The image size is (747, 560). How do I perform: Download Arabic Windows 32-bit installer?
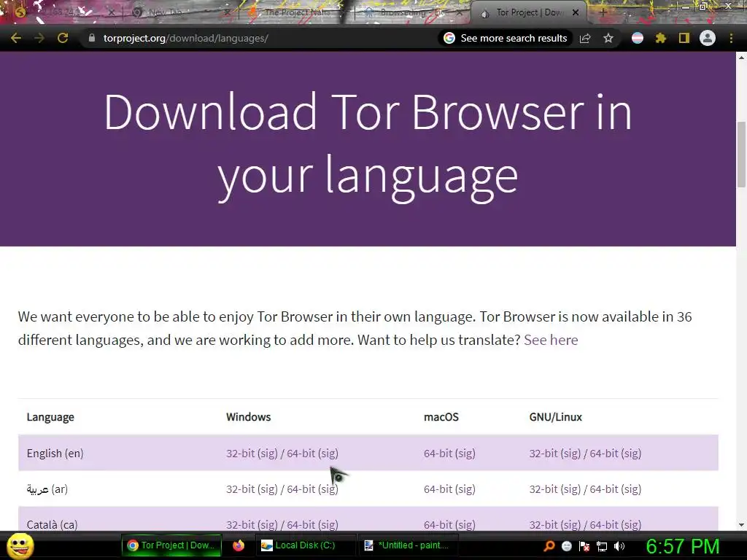(x=241, y=489)
